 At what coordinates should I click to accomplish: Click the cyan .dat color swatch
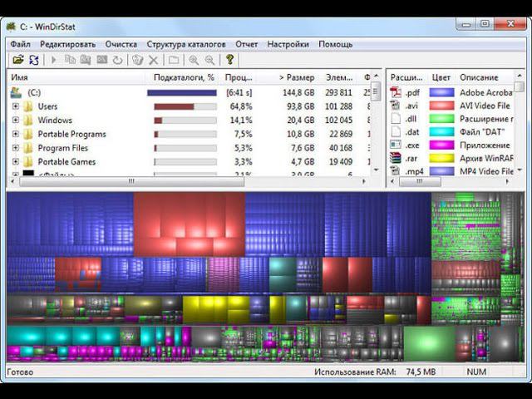pyautogui.click(x=441, y=132)
